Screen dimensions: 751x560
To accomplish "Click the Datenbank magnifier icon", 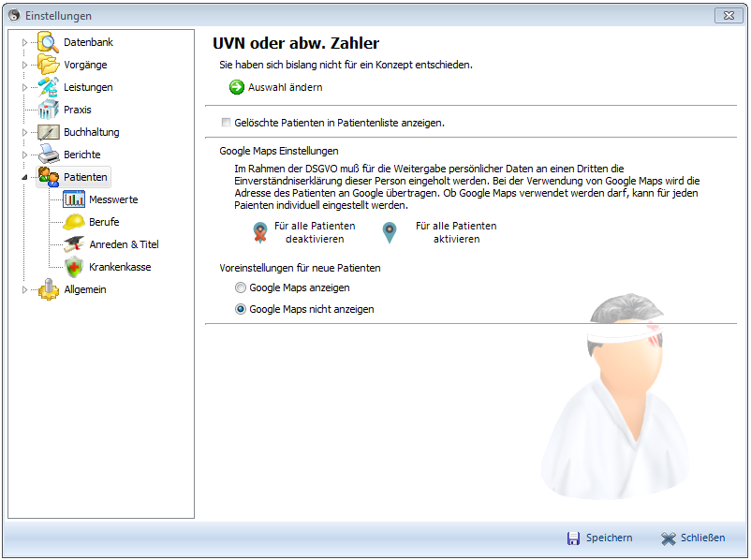I will [x=49, y=42].
